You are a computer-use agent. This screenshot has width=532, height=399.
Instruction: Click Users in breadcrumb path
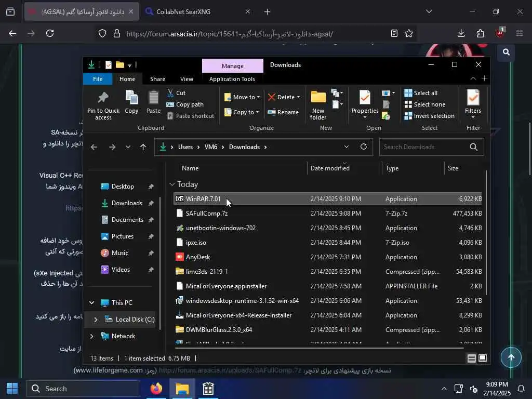(185, 147)
